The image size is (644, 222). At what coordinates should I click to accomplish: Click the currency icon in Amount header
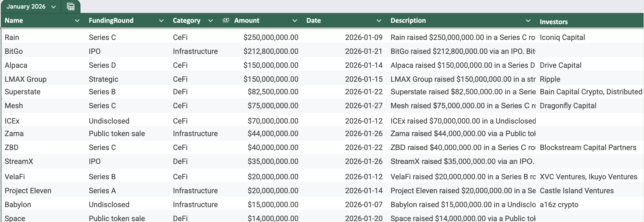(x=226, y=20)
